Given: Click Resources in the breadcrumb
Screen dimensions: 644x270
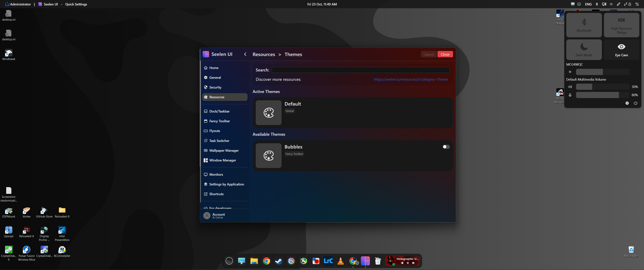Looking at the screenshot, I should 264,54.
